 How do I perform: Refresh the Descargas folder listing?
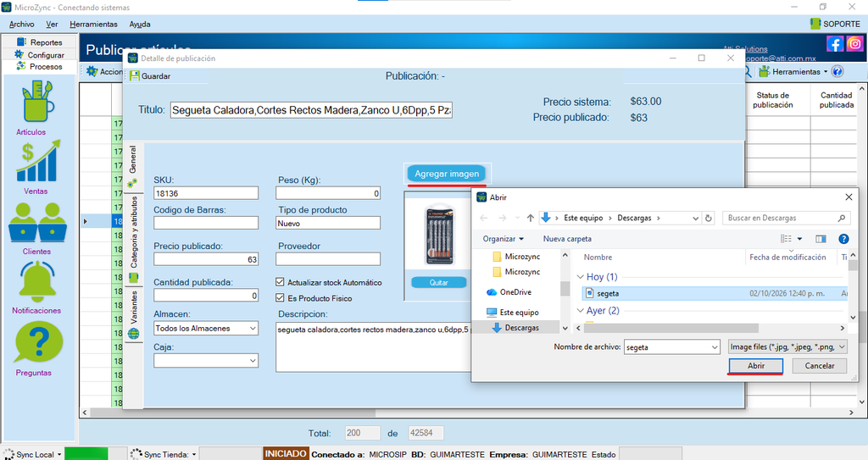tap(709, 218)
